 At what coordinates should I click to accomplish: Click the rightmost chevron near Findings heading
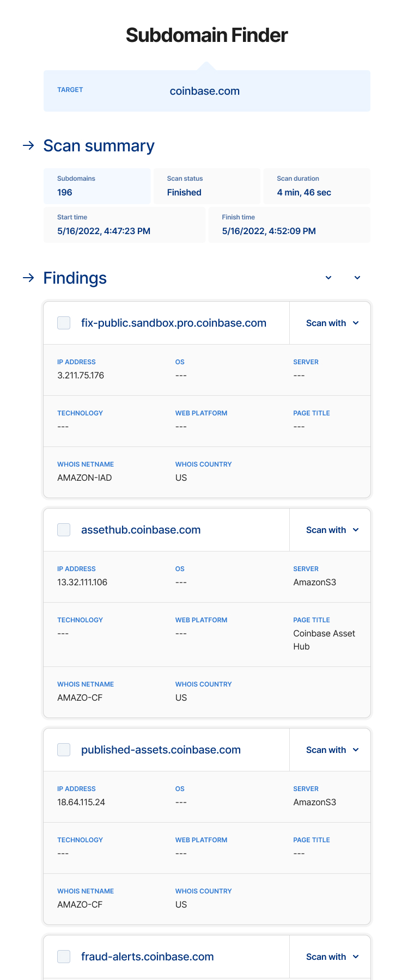click(x=357, y=278)
